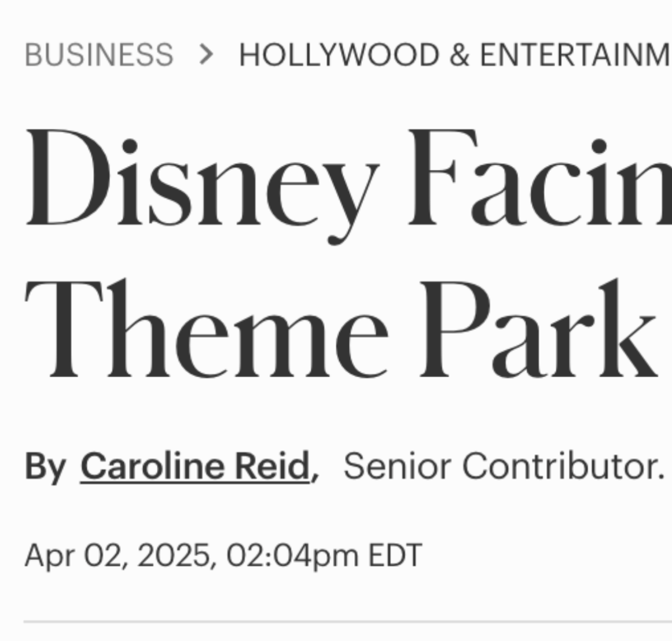672x641 pixels.
Task: Open the Hollywood & Entertainment breadcrumb section
Action: pyautogui.click(x=455, y=56)
